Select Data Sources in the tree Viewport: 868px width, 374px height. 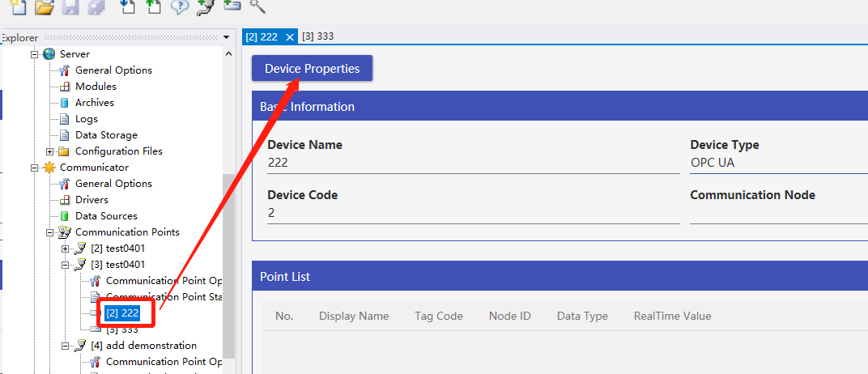(x=106, y=216)
